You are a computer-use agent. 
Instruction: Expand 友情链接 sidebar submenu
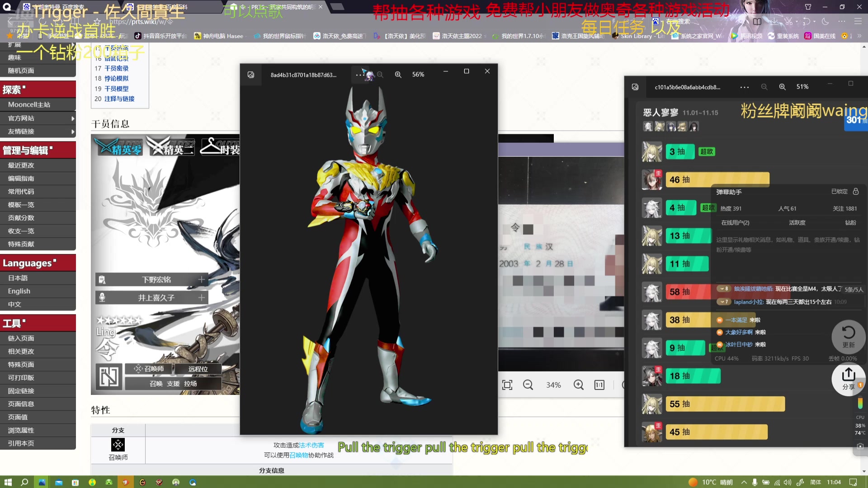pos(73,132)
